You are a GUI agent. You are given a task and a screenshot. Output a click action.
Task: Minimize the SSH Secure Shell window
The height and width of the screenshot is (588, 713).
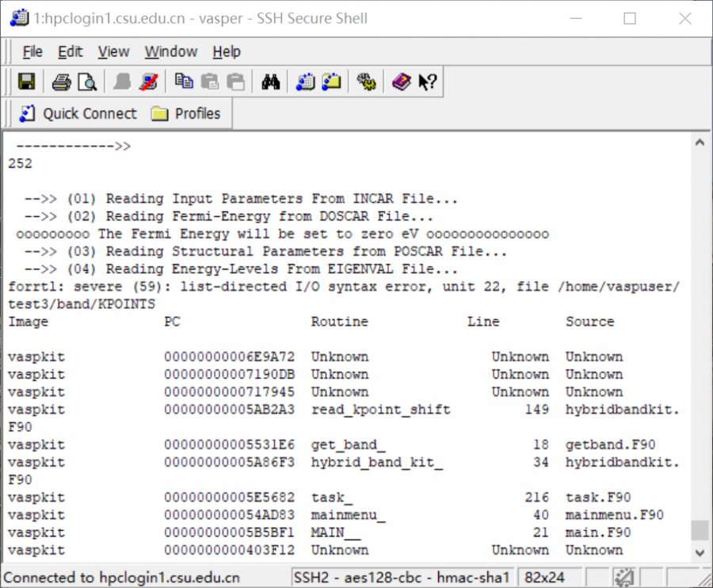(576, 19)
